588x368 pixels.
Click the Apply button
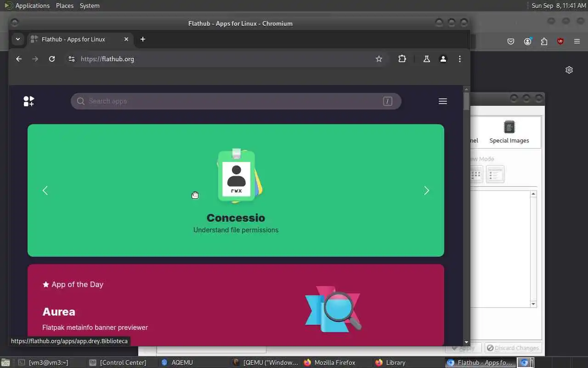(463, 348)
